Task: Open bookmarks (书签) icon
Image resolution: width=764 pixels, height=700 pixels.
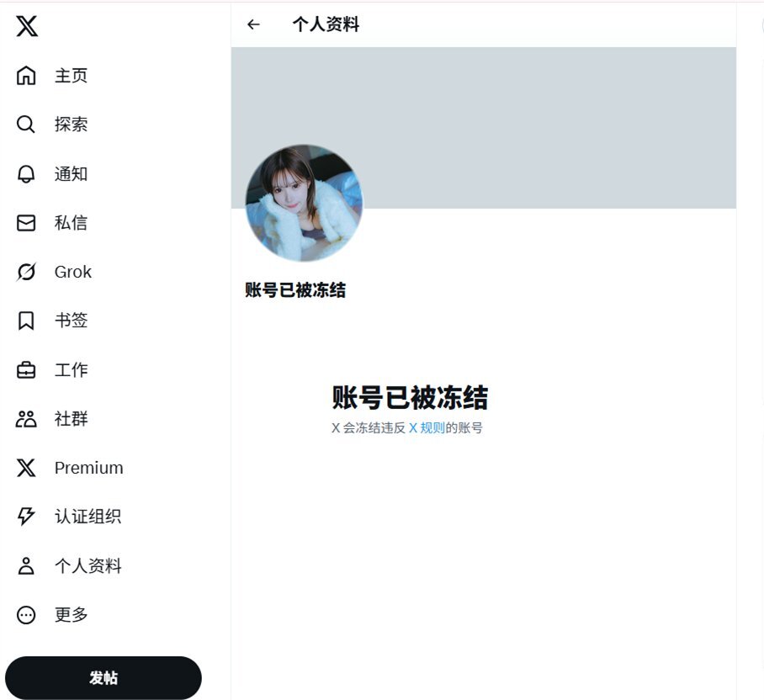Action: 26,321
